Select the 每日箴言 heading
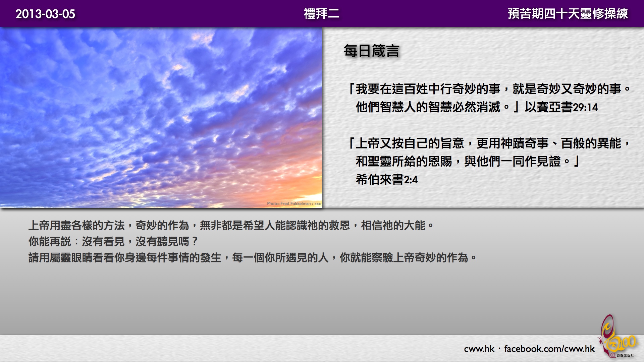 coord(371,51)
